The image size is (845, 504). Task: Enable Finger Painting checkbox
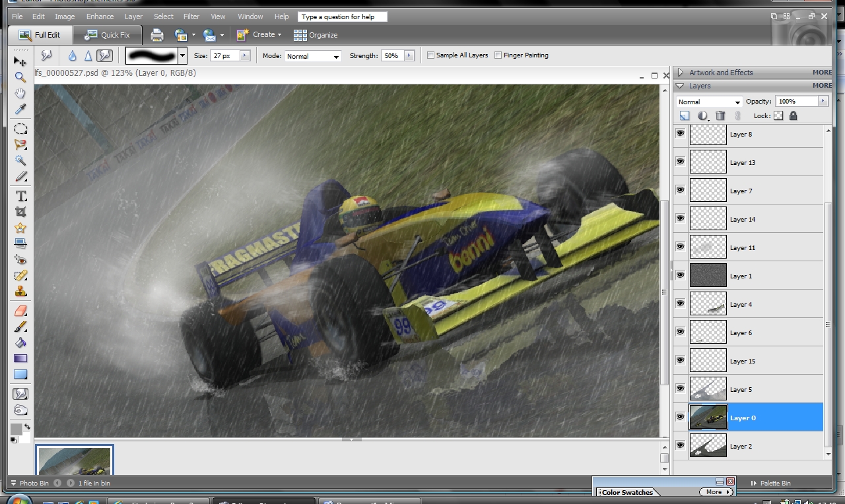pos(498,55)
